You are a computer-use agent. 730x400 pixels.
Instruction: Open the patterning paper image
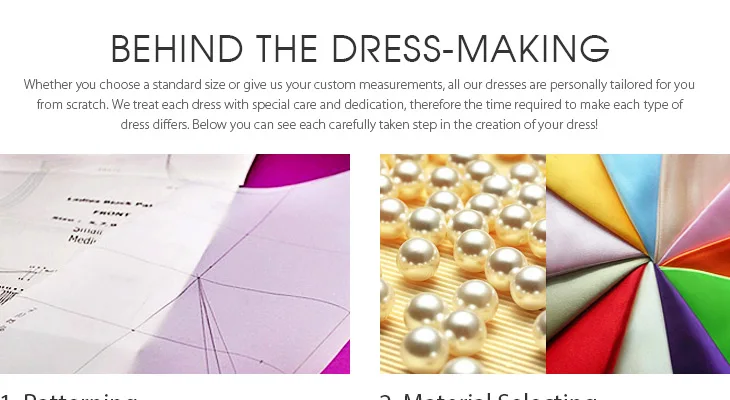[x=175, y=264]
